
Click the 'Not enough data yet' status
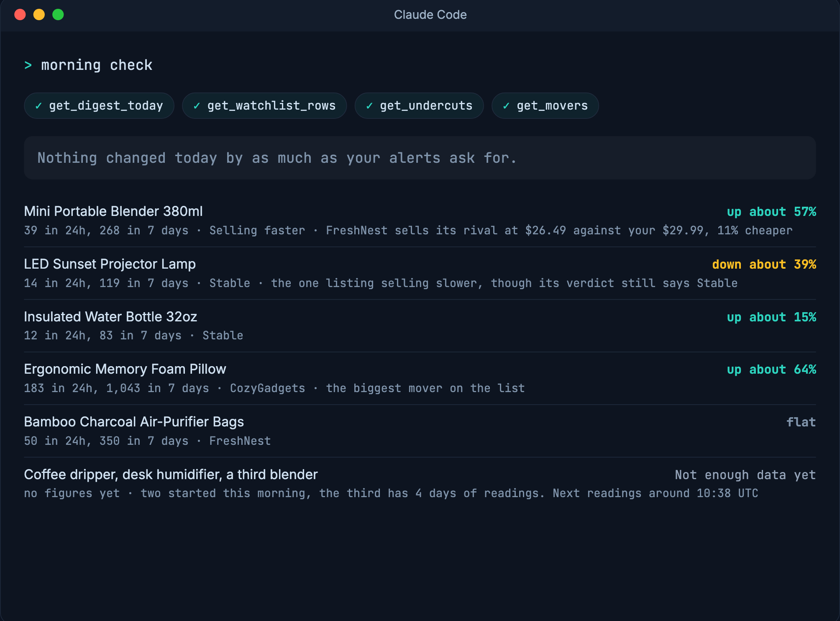(x=745, y=475)
